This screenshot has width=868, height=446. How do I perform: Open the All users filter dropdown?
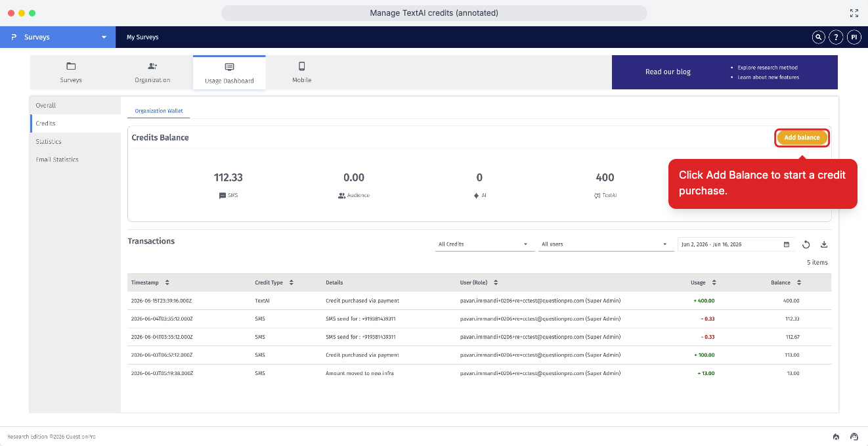(x=604, y=244)
